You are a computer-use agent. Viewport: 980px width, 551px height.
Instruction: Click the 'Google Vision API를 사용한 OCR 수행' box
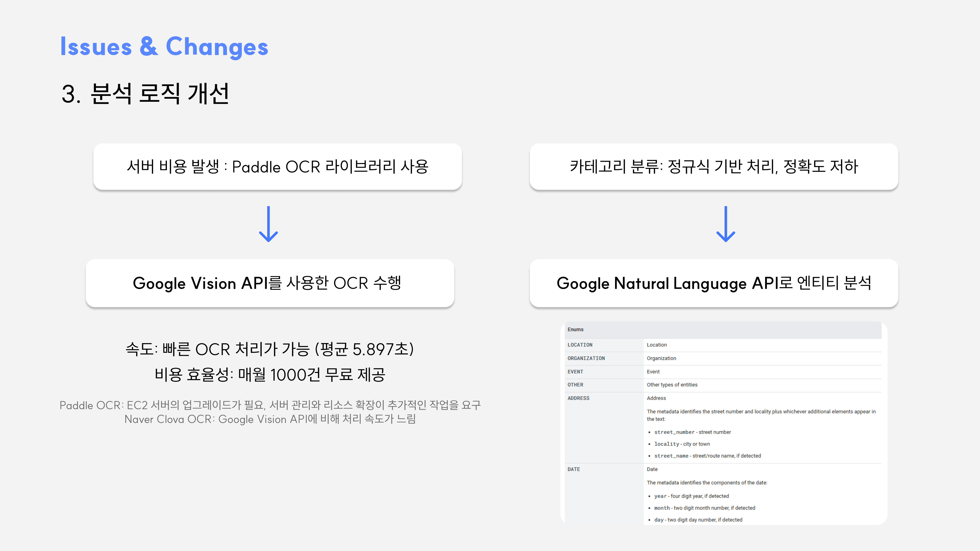[x=270, y=283]
